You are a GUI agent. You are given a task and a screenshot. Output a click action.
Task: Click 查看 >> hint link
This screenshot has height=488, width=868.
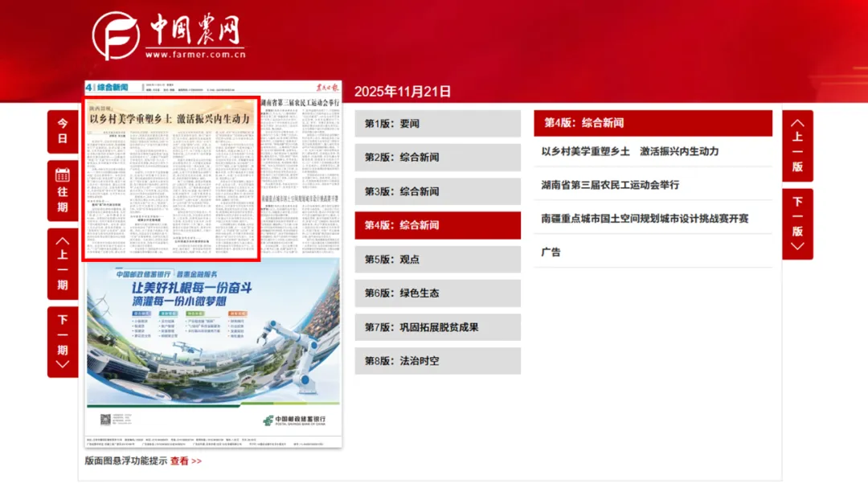[186, 461]
